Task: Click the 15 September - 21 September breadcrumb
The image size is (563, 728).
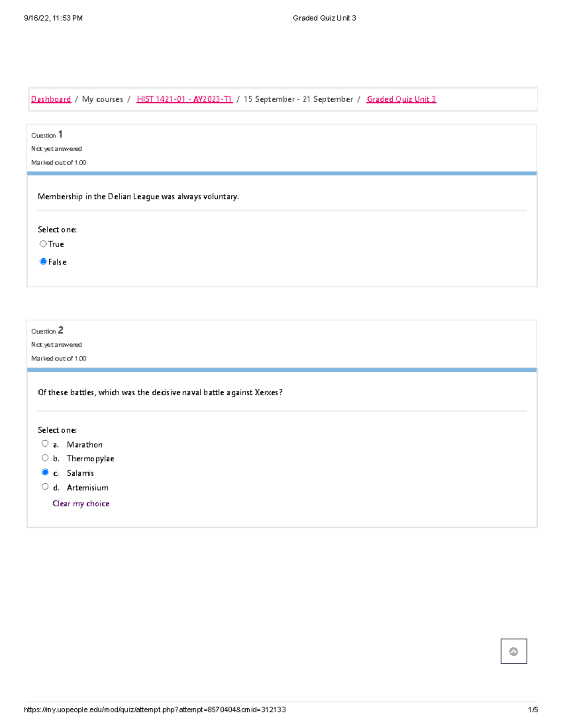Action: coord(298,99)
